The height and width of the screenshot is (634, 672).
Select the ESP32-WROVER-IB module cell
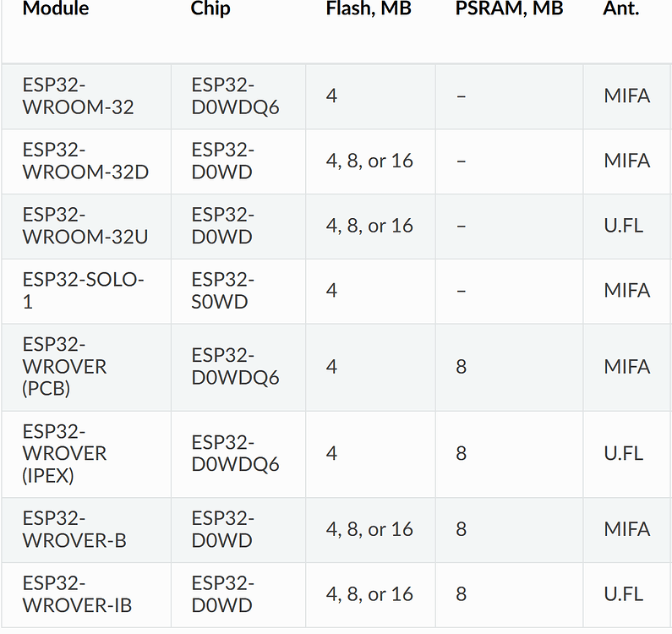pos(86,595)
